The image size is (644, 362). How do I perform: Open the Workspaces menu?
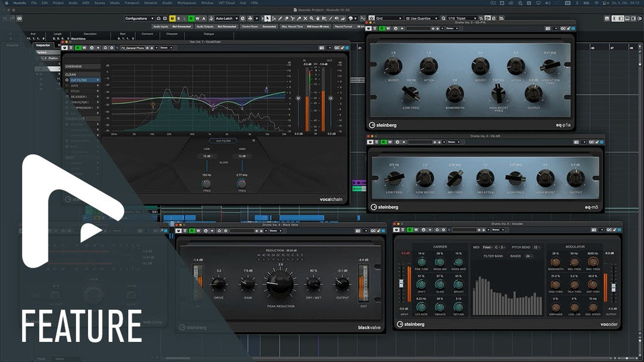[186, 3]
